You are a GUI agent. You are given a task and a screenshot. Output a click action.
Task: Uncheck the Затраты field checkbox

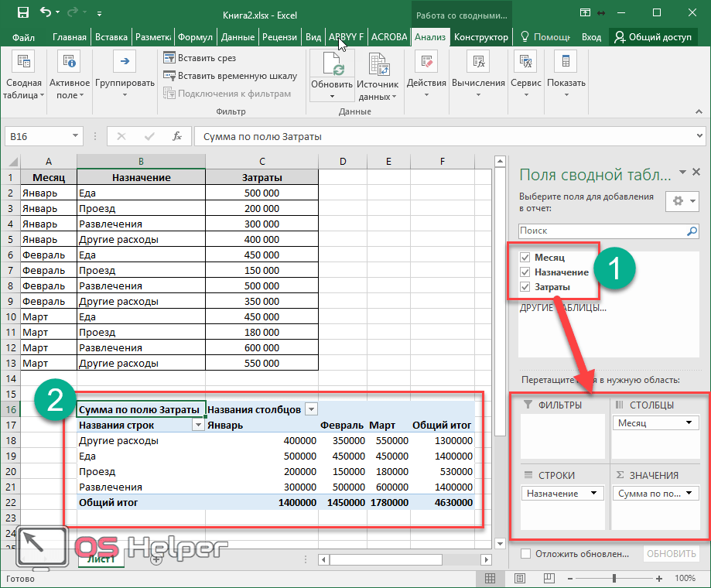525,287
